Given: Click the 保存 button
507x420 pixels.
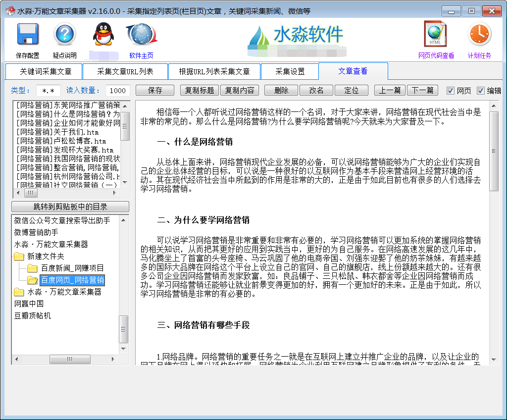Looking at the screenshot, I should pyautogui.click(x=155, y=90).
